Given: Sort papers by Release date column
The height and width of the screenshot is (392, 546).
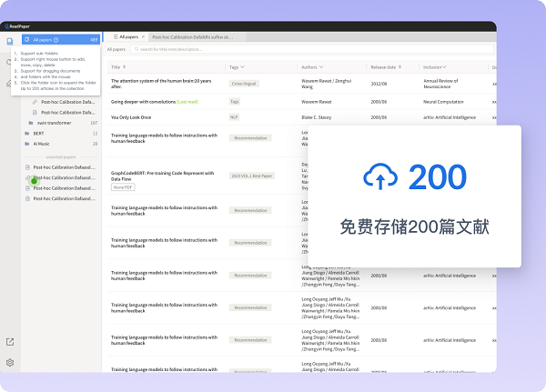Looking at the screenshot, I should click(x=400, y=67).
